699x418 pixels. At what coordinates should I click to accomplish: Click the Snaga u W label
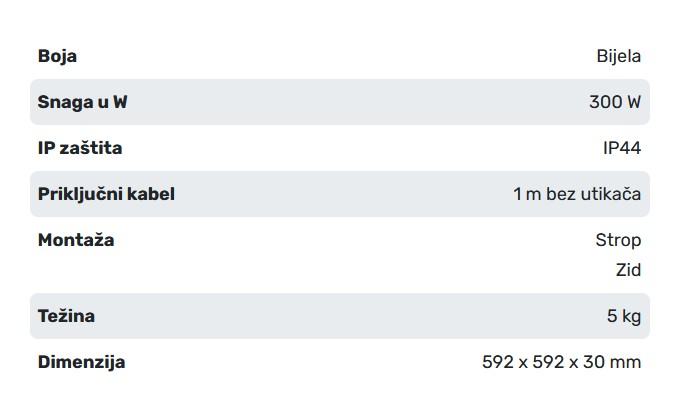tap(83, 102)
